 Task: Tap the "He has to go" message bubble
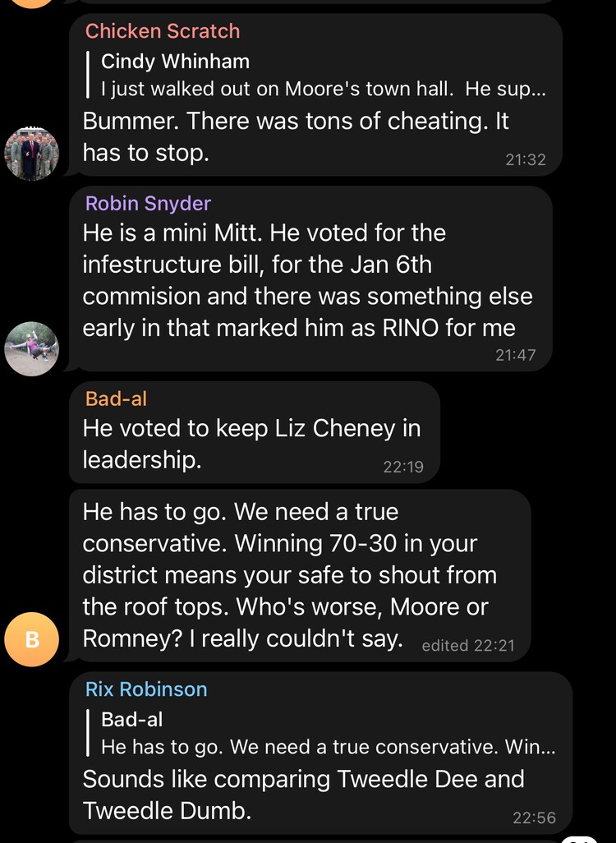click(x=287, y=575)
